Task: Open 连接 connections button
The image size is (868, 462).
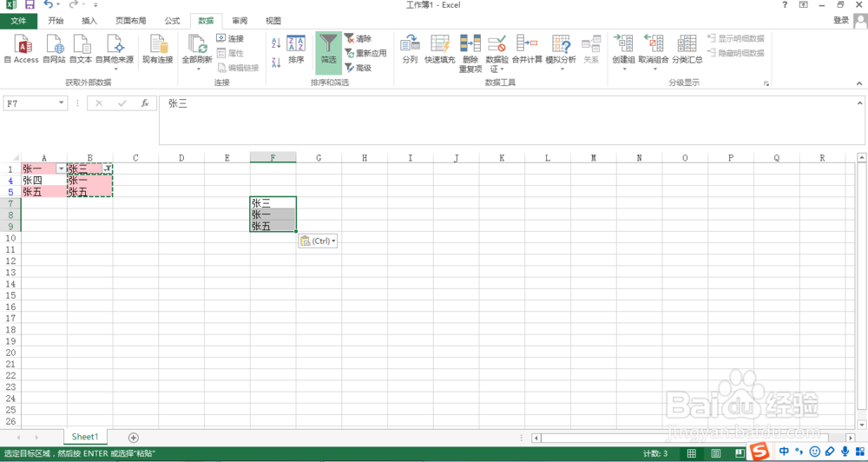Action: tap(230, 38)
